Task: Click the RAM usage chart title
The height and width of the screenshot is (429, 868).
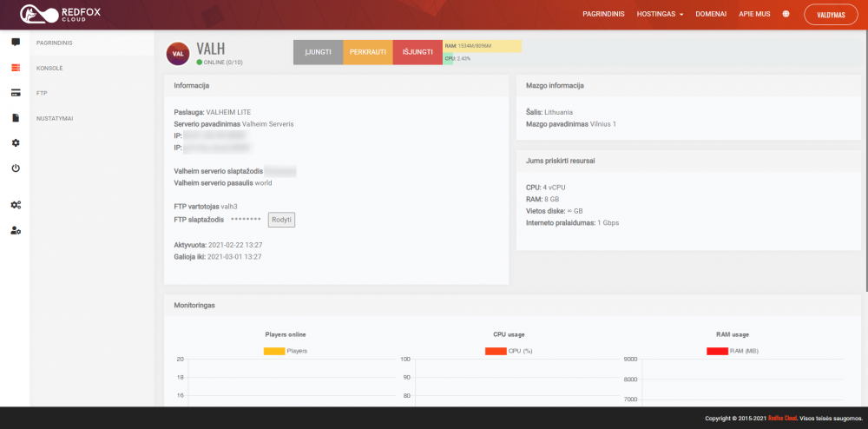Action: (x=732, y=334)
